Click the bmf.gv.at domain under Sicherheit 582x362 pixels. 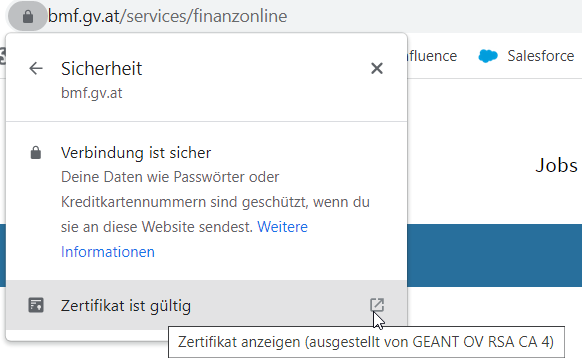(x=91, y=93)
